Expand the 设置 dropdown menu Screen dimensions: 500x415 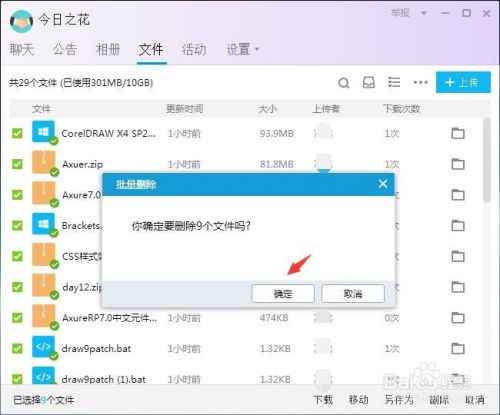tap(242, 50)
